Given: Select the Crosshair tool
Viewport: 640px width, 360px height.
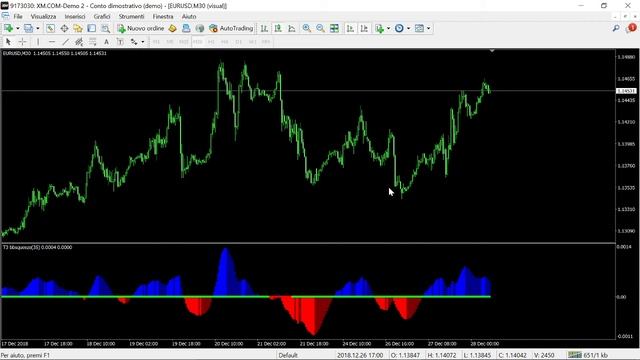Looking at the screenshot, I should tap(22, 42).
